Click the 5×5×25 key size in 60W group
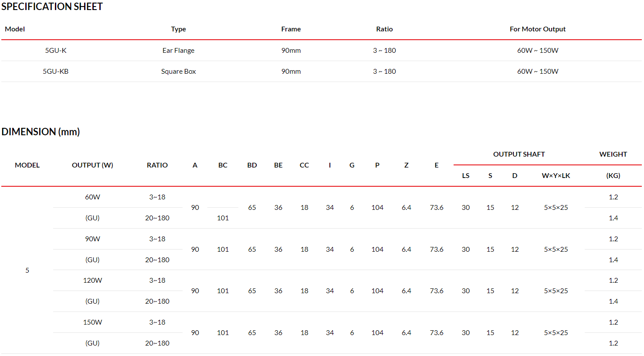Screen dimensions: 644x356 (556, 208)
